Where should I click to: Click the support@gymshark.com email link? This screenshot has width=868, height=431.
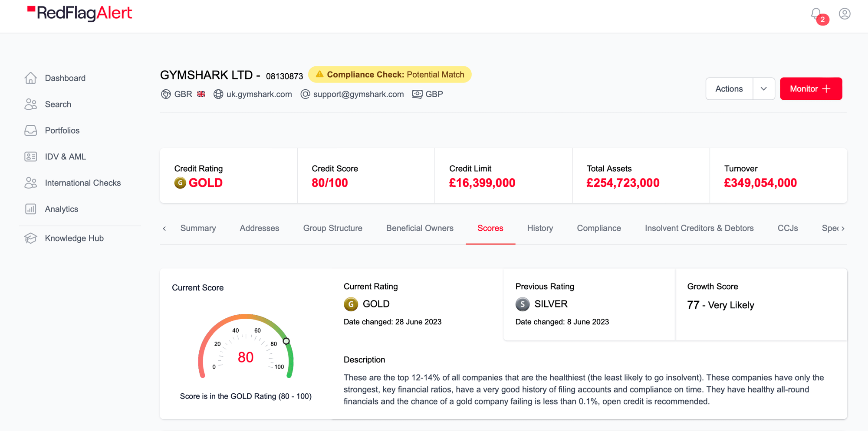358,94
